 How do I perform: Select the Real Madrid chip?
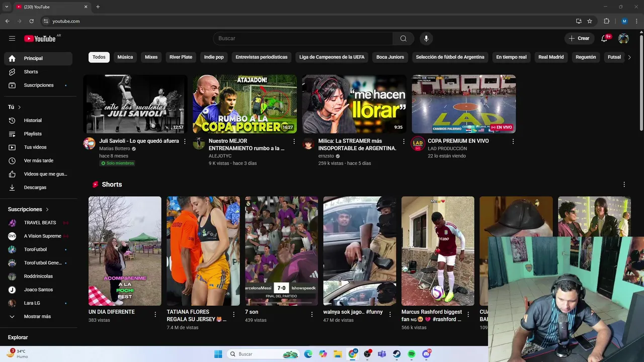[x=551, y=57]
